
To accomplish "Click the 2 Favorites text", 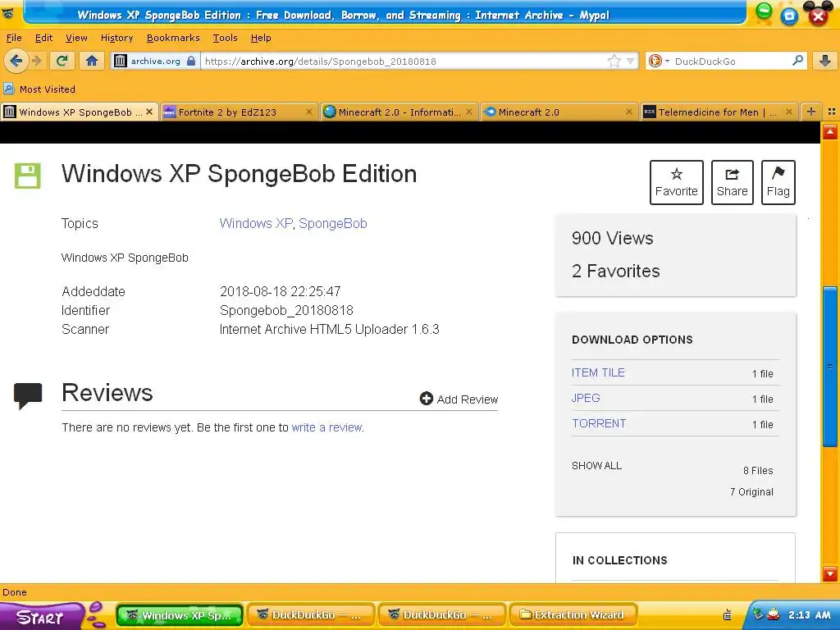I will [x=615, y=271].
